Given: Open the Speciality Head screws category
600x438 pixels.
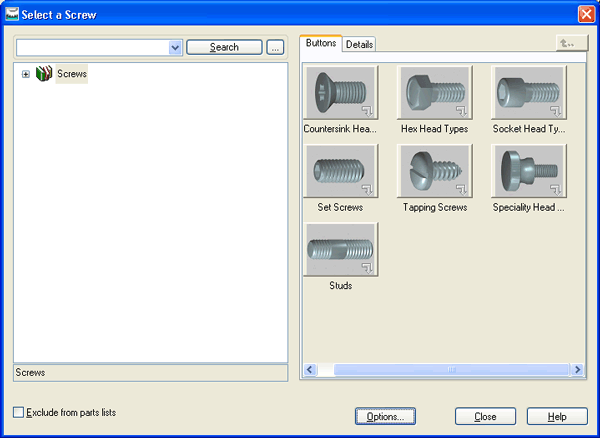Looking at the screenshot, I should pos(529,171).
